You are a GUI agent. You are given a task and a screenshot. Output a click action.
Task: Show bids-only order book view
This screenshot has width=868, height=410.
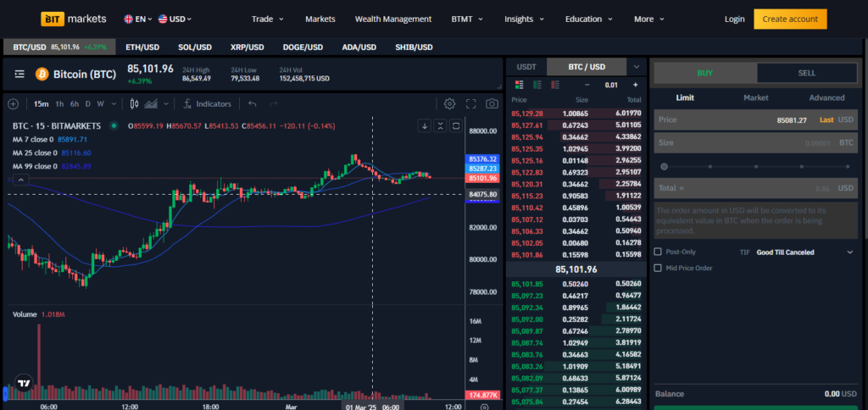(x=537, y=85)
